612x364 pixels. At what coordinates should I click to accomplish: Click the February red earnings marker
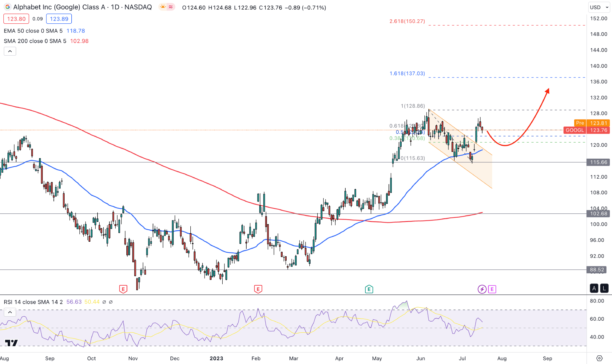[x=258, y=289]
